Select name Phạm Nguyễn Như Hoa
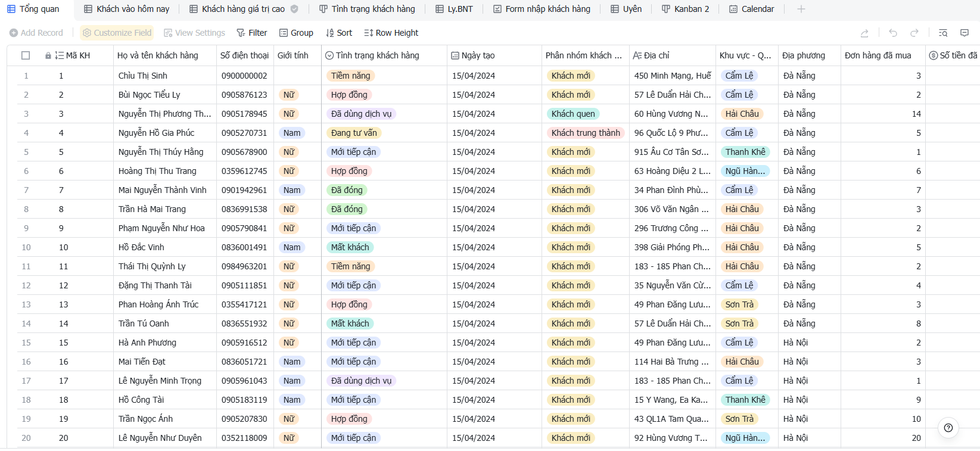The height and width of the screenshot is (451, 980). pos(161,228)
